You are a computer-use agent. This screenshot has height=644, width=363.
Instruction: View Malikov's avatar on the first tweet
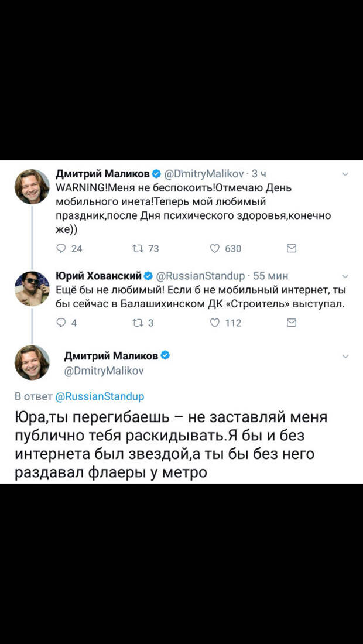(32, 187)
